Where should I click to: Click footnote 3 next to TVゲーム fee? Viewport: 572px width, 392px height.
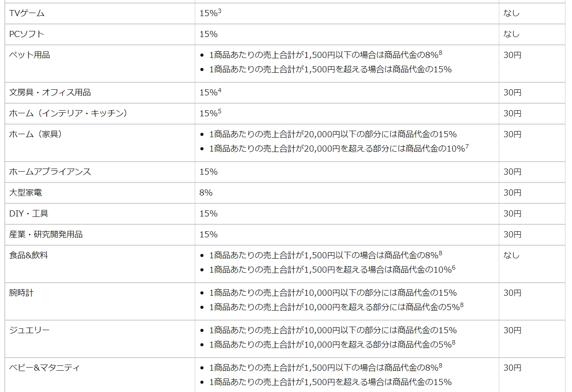click(x=220, y=11)
